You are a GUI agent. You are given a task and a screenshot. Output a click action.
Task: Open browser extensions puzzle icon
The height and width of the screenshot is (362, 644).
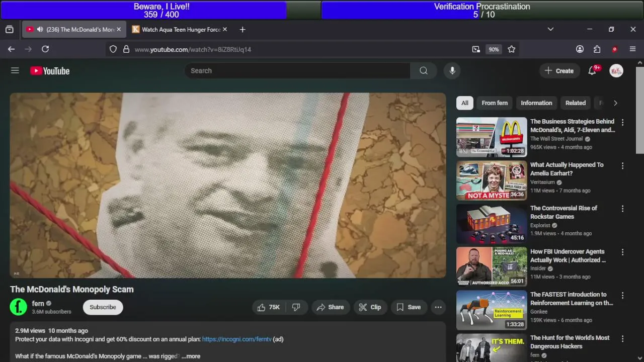pos(597,49)
